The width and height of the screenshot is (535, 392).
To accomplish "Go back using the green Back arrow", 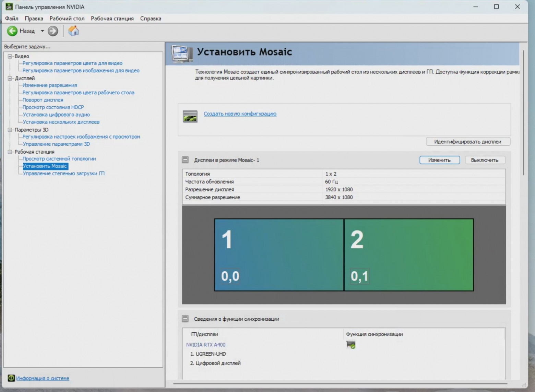I will click(12, 31).
